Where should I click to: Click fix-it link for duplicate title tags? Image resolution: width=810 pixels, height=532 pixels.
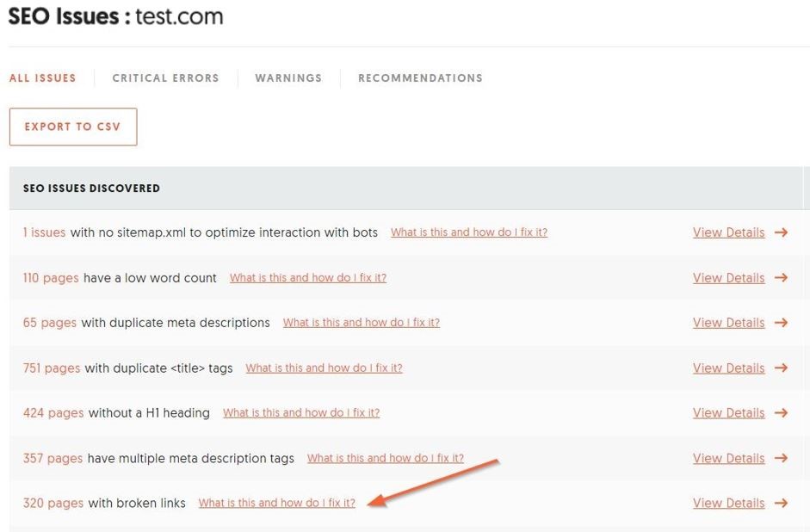(x=324, y=368)
